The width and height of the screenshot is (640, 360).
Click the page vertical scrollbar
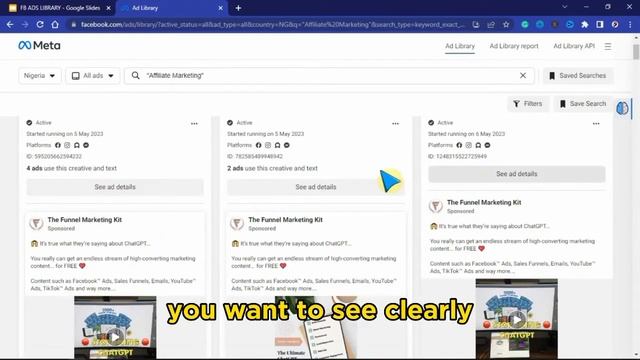636,51
